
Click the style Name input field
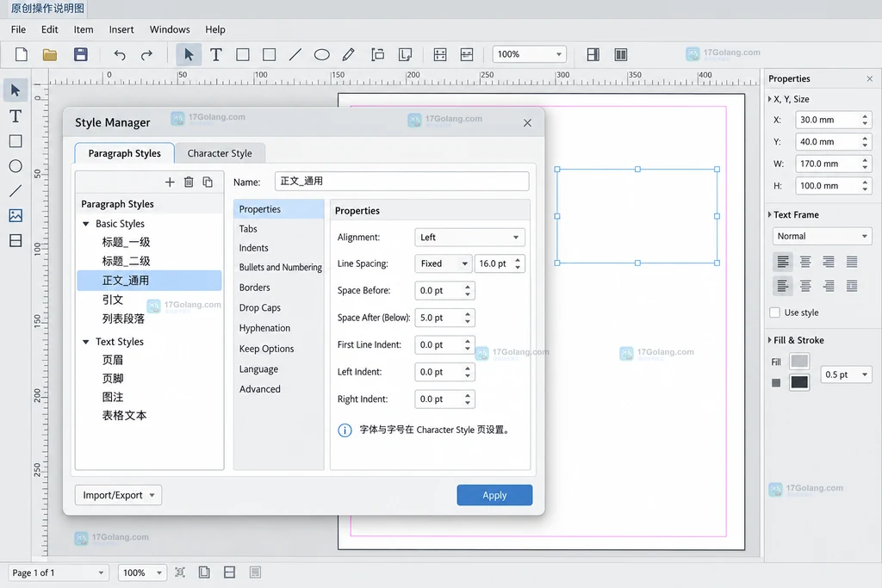[401, 181]
